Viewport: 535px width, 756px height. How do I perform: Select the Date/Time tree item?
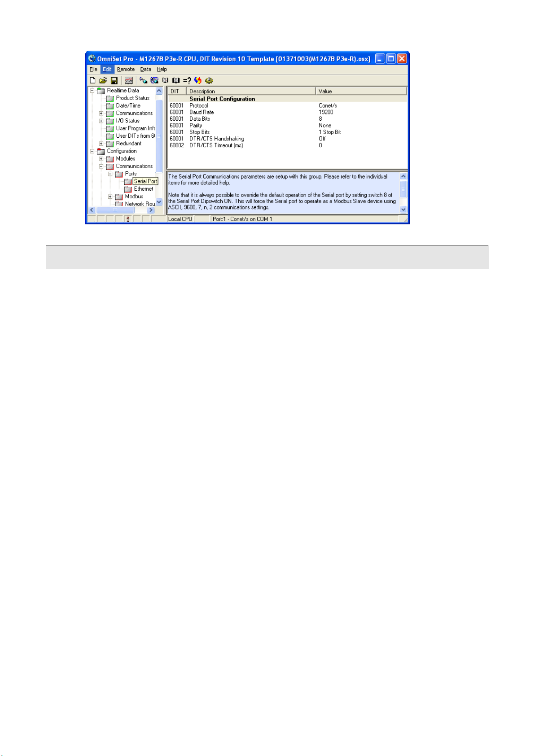coord(128,106)
